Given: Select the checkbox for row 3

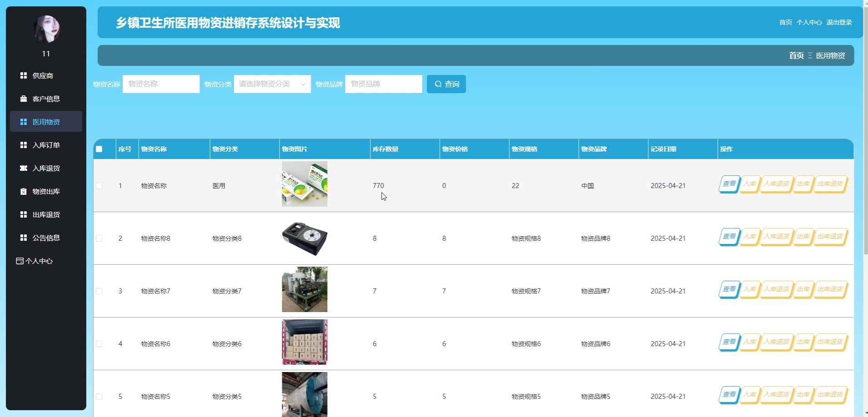Looking at the screenshot, I should (x=99, y=291).
